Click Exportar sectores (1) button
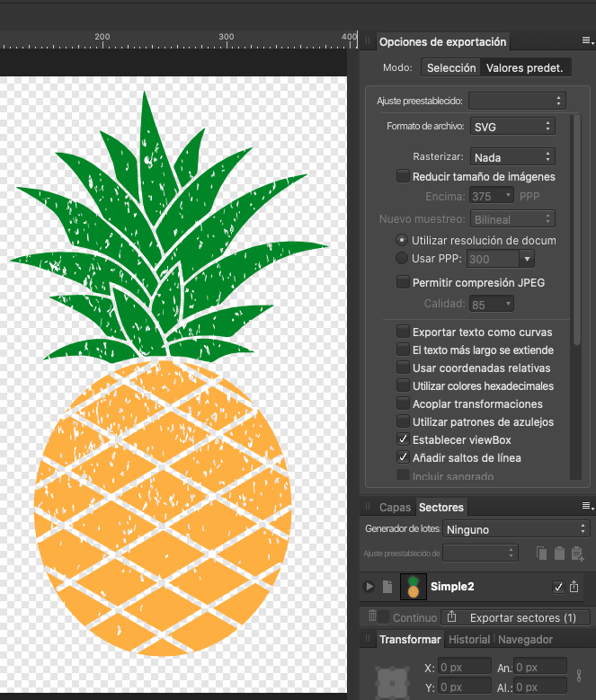The width and height of the screenshot is (596, 700). pyautogui.click(x=515, y=617)
